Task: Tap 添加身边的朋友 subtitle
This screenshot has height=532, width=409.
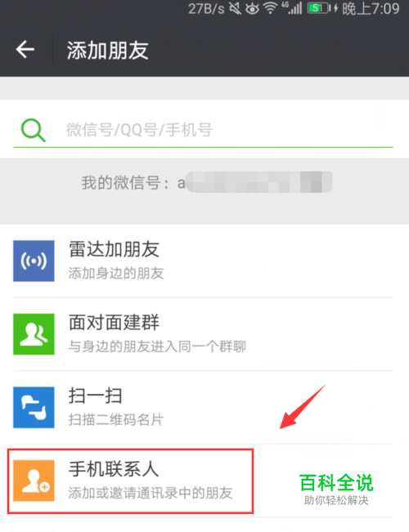Action: (x=116, y=274)
